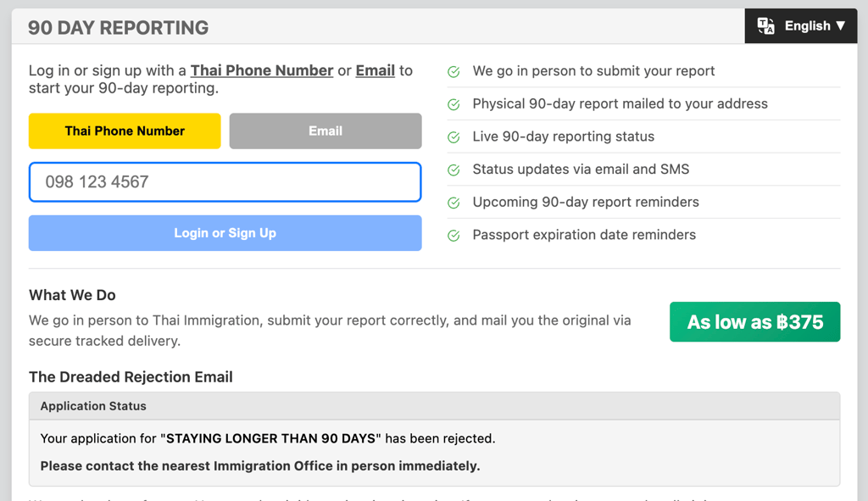Click checkmark icon beside physical report mailed
868x501 pixels.
click(x=453, y=104)
